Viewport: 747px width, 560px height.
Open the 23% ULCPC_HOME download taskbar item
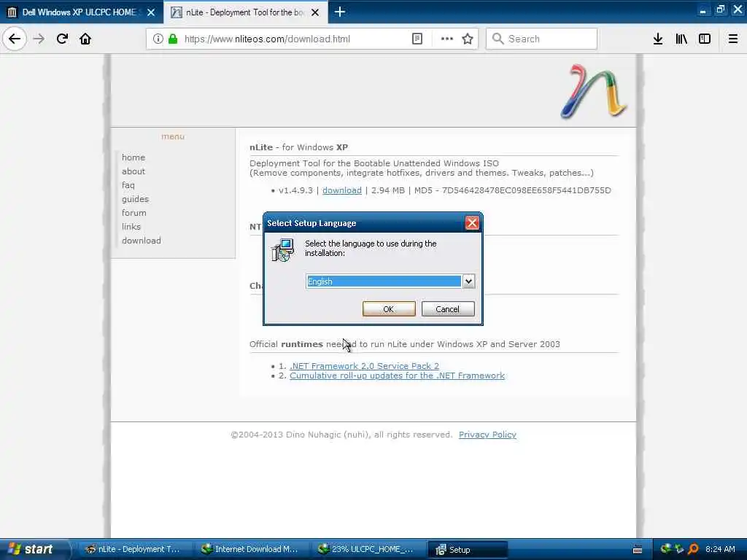click(x=366, y=549)
